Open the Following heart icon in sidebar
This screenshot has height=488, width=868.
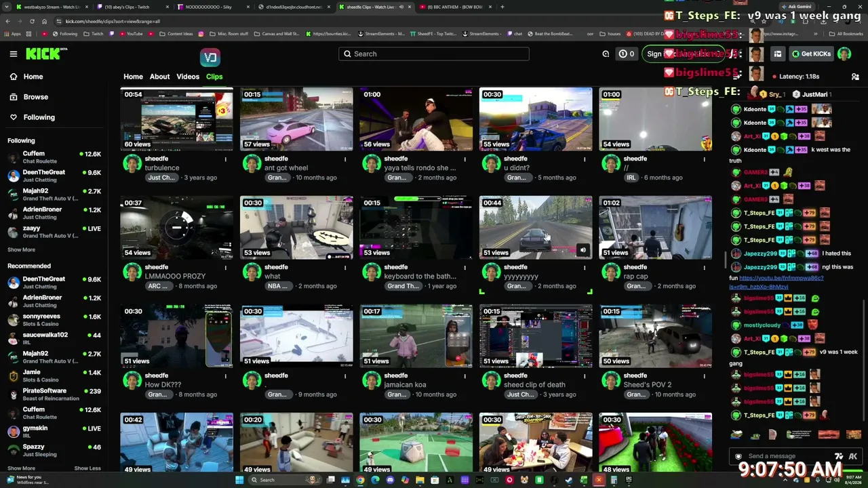(13, 117)
